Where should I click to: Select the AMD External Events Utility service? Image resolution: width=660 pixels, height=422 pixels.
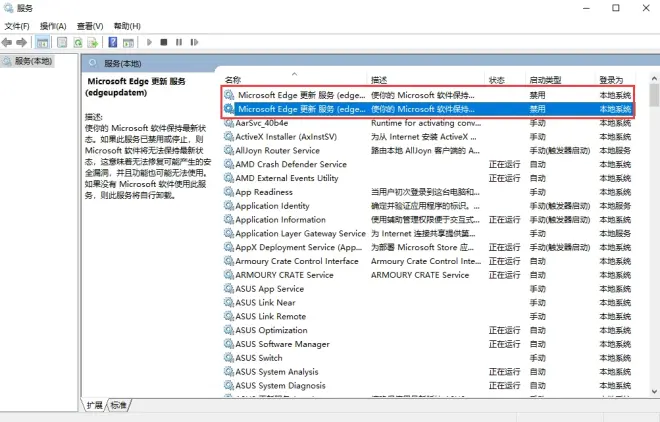287,178
